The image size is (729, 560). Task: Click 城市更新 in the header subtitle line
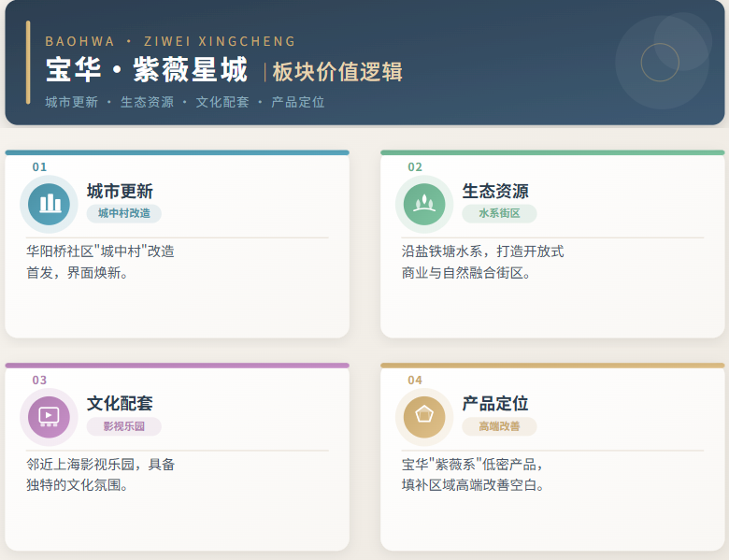click(x=72, y=102)
